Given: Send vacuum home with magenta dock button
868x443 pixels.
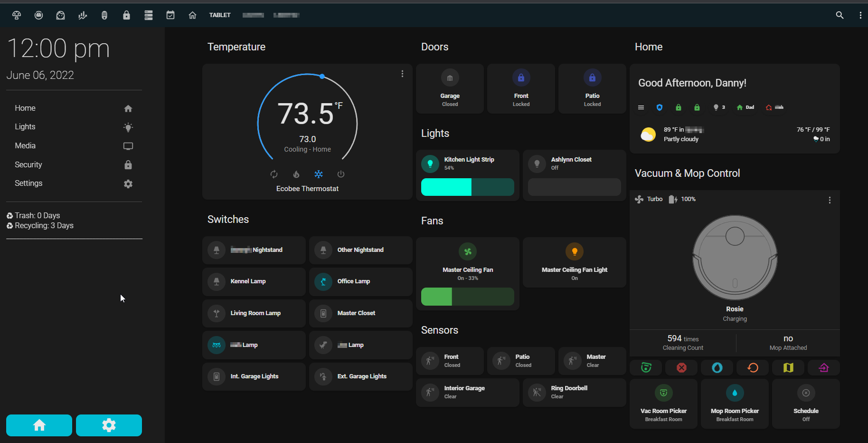Looking at the screenshot, I should point(824,367).
